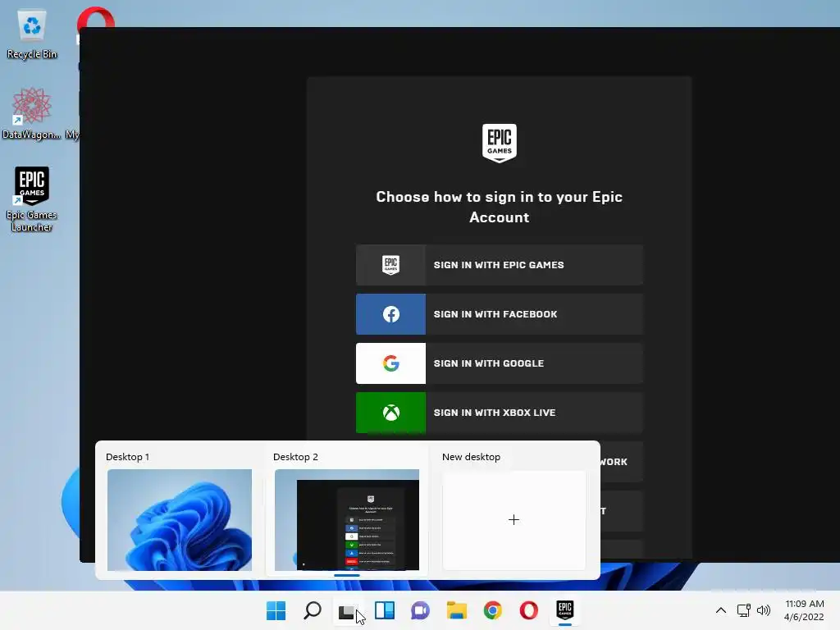
Task: Add a New desktop
Action: 514,519
